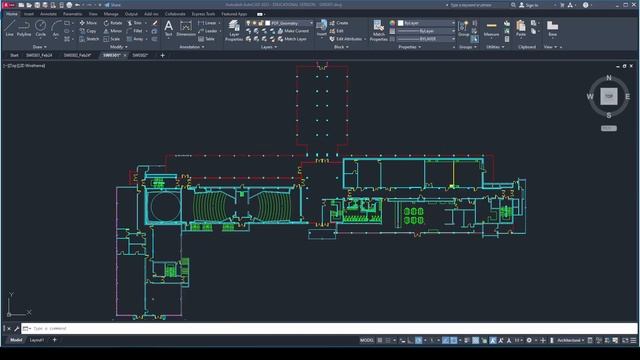Click Match Properties
Viewport: 640px width, 360px height.
click(378, 31)
